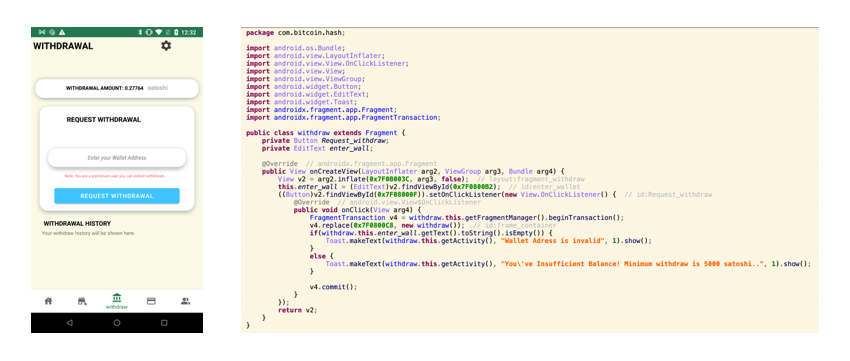The image size is (850, 361).
Task: Open the people referral icon tab
Action: pos(185,301)
